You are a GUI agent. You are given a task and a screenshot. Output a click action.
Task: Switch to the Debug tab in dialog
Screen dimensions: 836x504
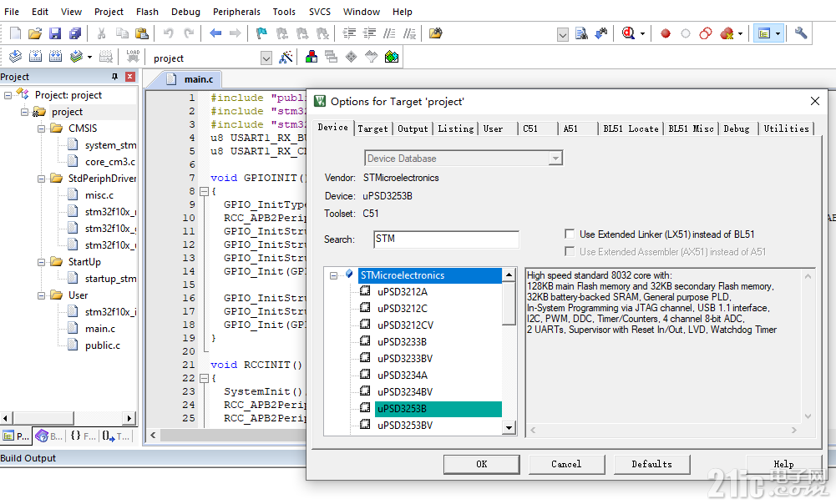(737, 129)
